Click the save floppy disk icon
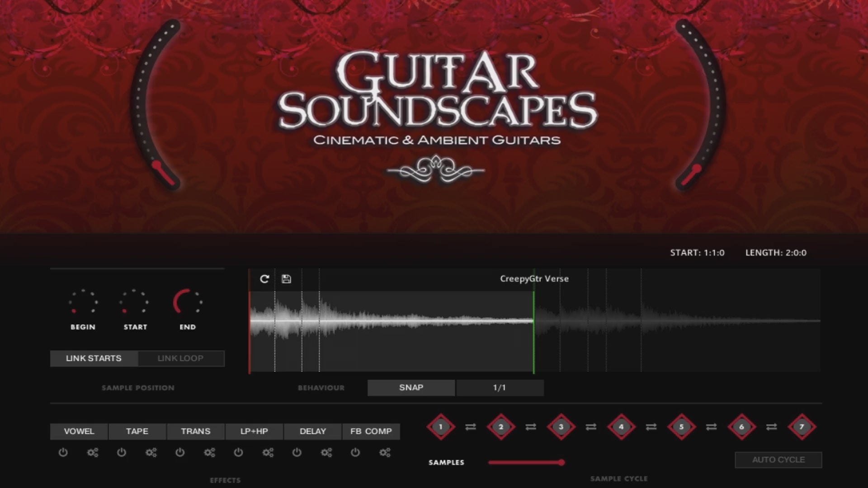Screen dimensions: 868x488 coord(286,279)
